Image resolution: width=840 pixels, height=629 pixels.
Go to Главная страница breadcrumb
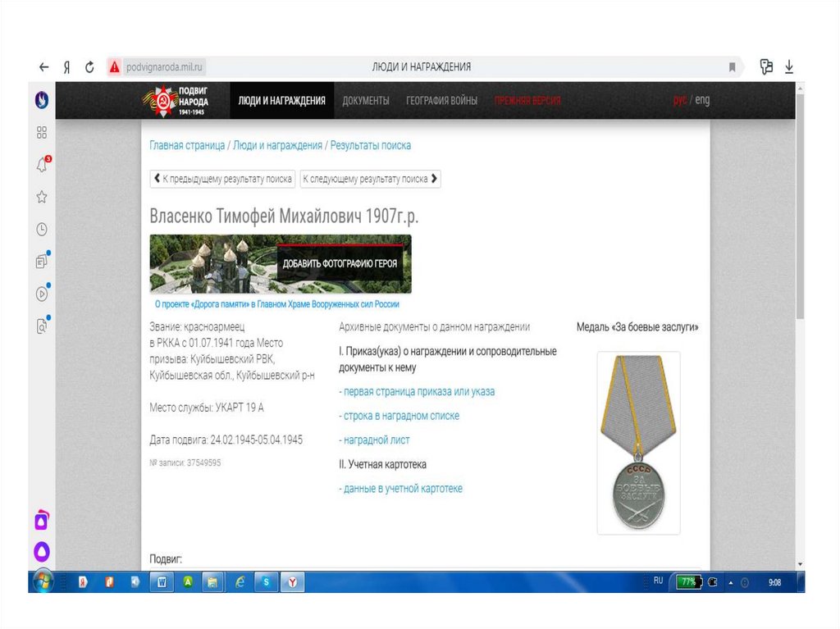[187, 145]
